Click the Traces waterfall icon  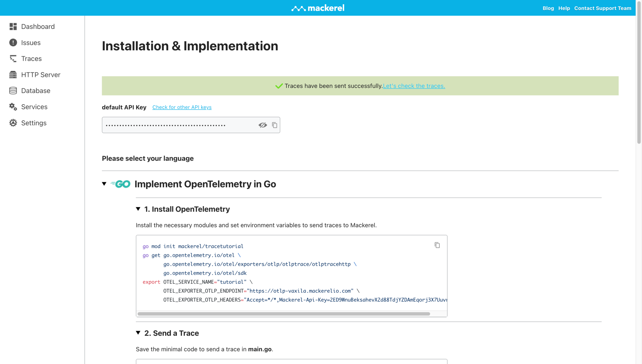click(13, 59)
